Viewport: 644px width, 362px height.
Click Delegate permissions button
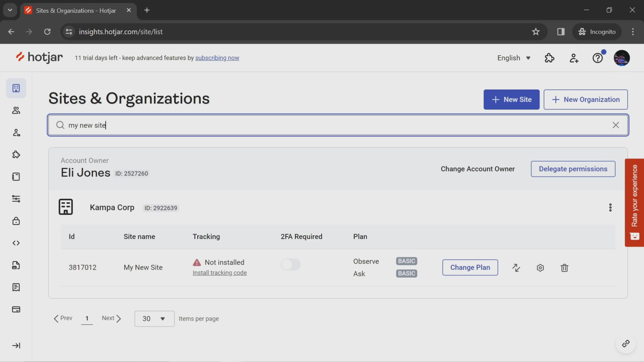[573, 169]
